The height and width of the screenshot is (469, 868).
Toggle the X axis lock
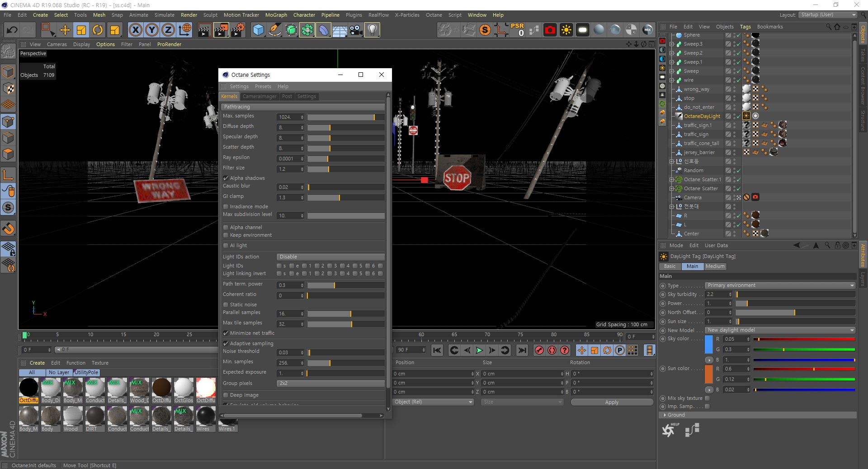pos(135,30)
